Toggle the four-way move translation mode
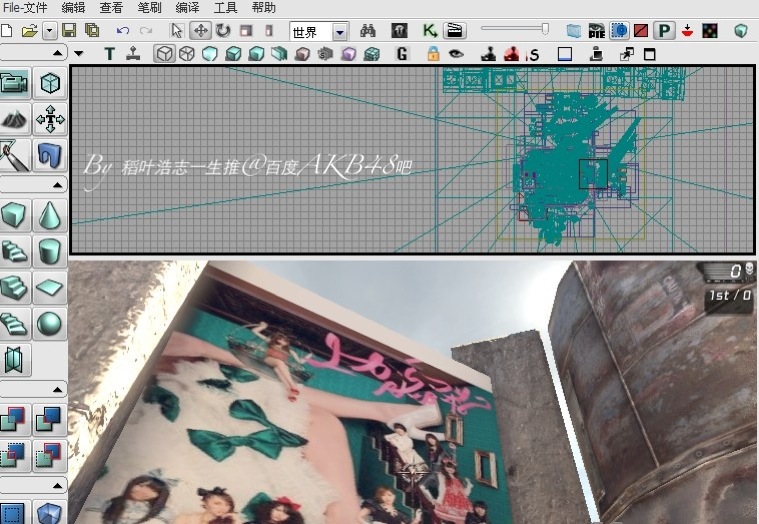Image resolution: width=759 pixels, height=524 pixels. coord(200,31)
